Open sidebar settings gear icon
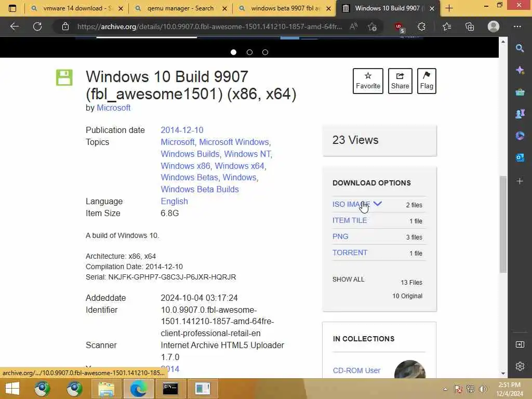Viewport: 532px width, 399px height. pos(520,366)
